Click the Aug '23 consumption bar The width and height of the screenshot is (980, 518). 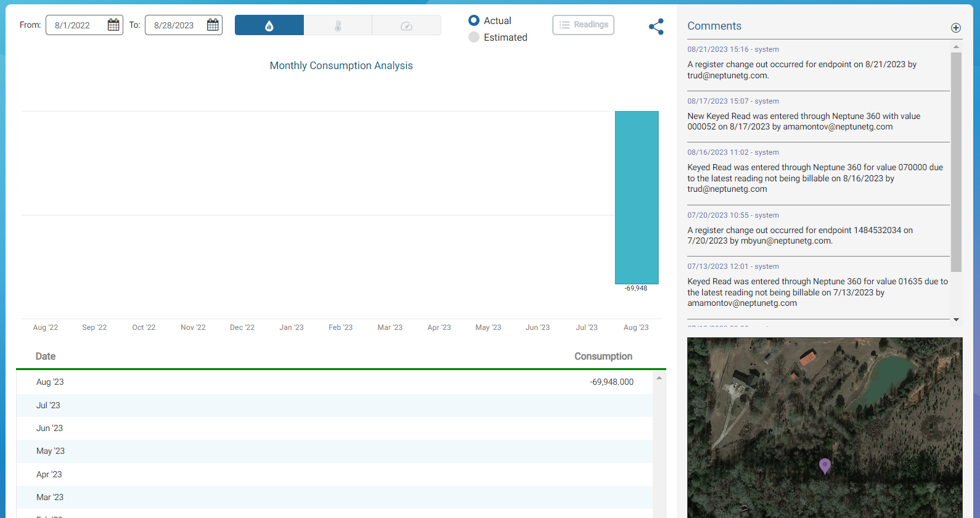[x=636, y=197]
